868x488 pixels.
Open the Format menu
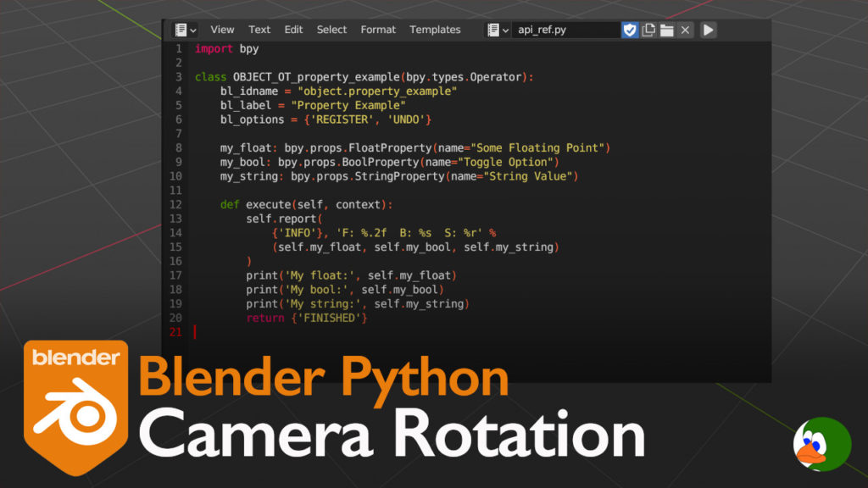click(378, 30)
